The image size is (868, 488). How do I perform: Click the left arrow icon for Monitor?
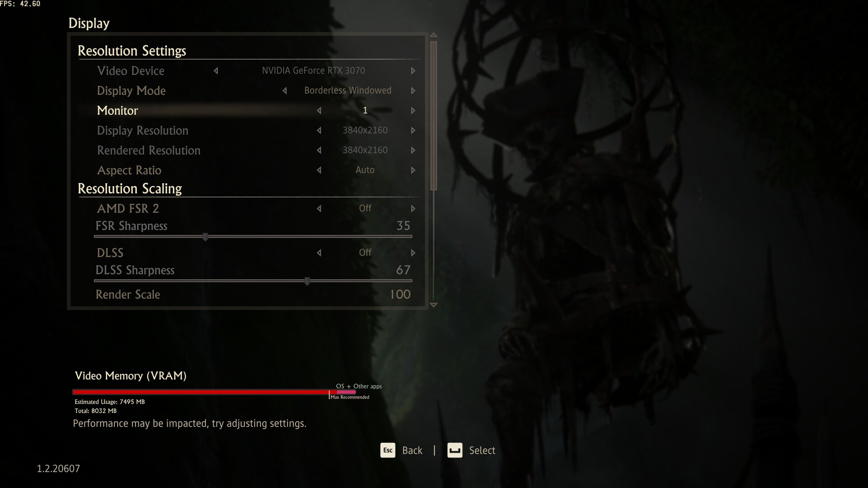[x=318, y=110]
